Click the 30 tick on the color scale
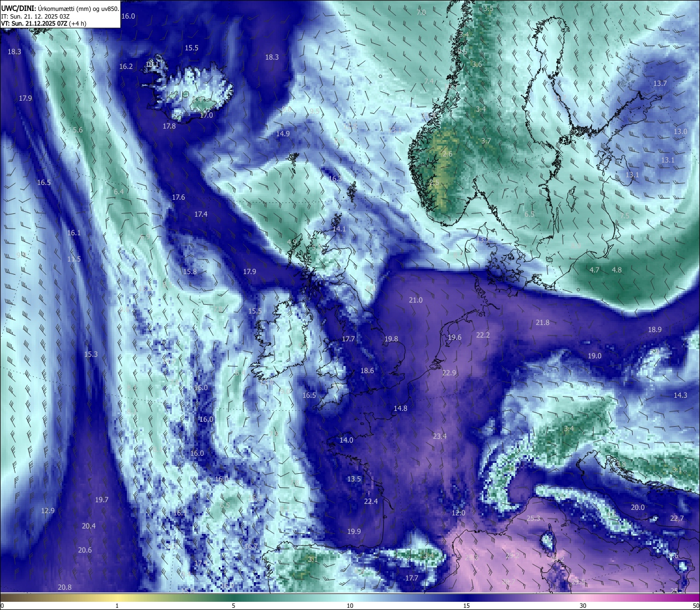Image resolution: width=700 pixels, height=610 pixels. [x=583, y=606]
